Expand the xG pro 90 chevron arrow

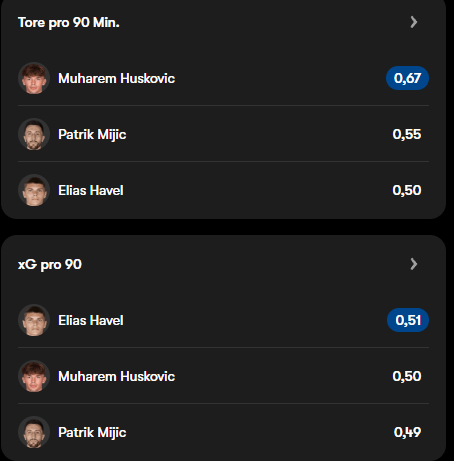(x=414, y=264)
